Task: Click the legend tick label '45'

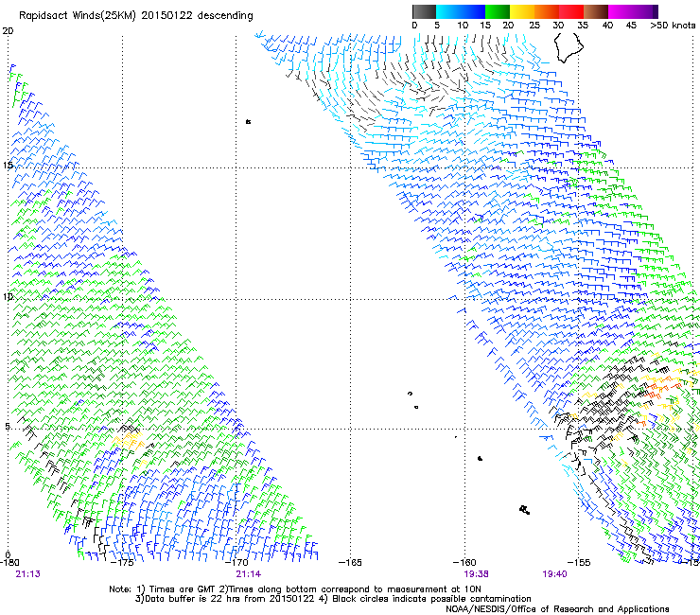Action: (631, 25)
